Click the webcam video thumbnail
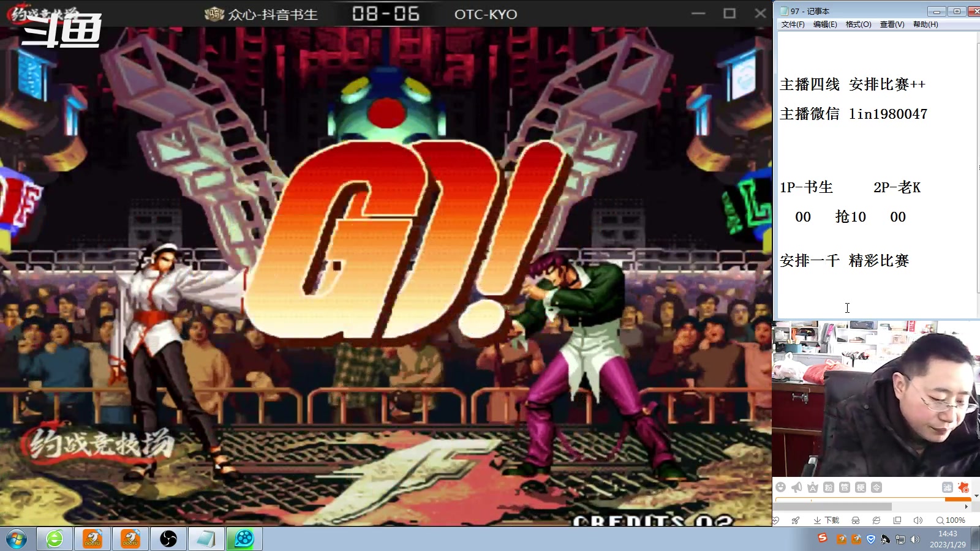Image resolution: width=980 pixels, height=551 pixels. [x=876, y=399]
